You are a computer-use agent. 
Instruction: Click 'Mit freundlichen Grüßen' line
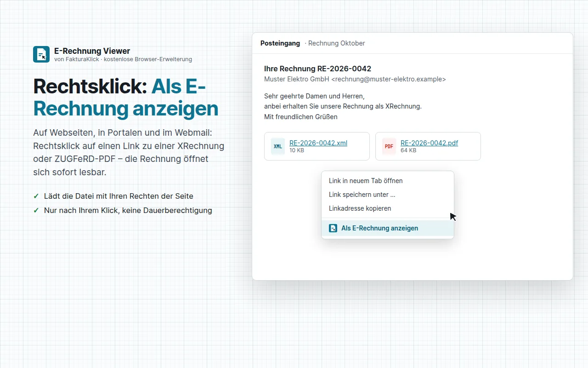click(301, 117)
